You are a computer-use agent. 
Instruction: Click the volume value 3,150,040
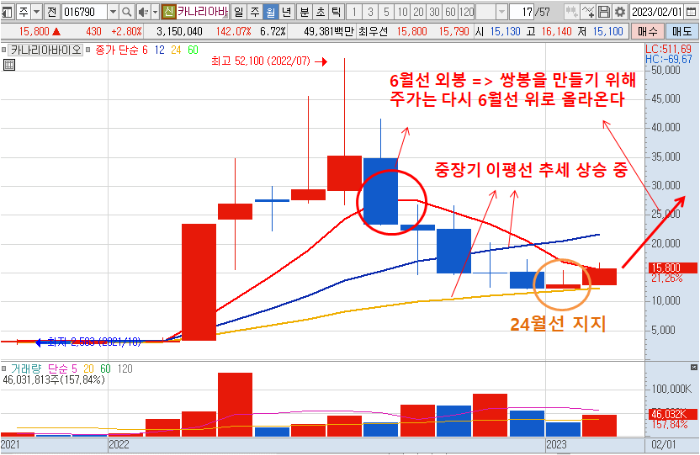[179, 31]
